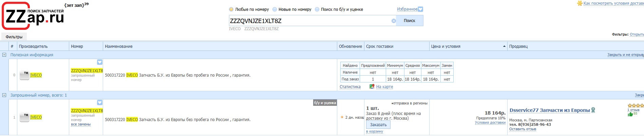Select Поиск по б/у и уценке option
Screen dimensions: 644x137
[x=317, y=9]
